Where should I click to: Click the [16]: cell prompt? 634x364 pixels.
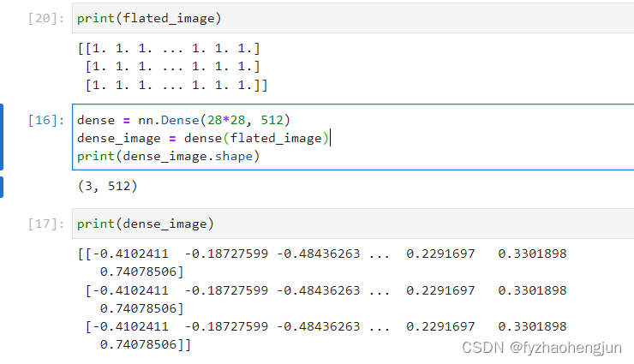(x=45, y=120)
